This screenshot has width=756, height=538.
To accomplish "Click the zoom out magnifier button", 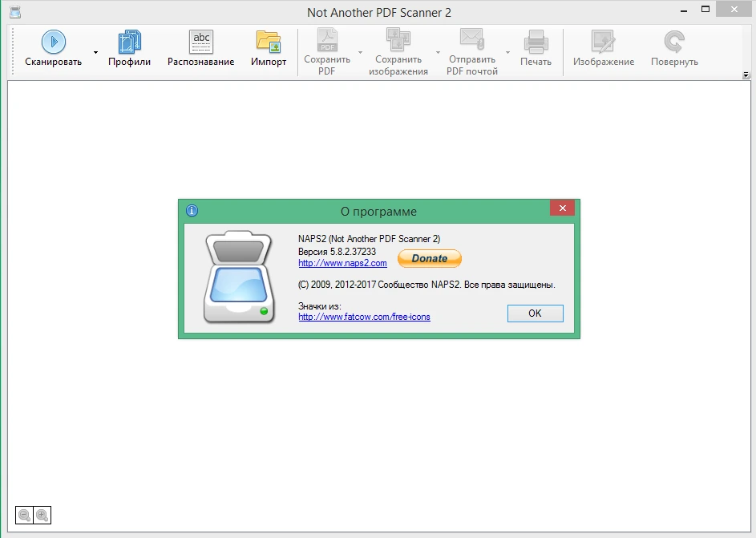I will pos(24,515).
